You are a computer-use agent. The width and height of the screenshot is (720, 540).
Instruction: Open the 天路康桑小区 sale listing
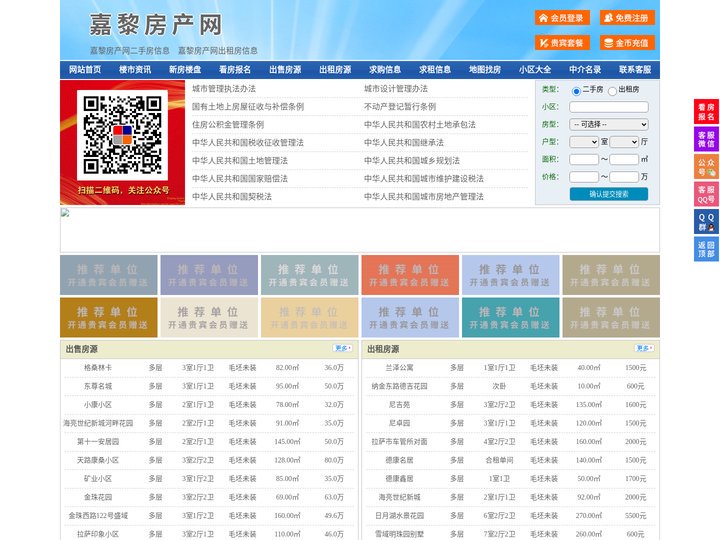[98, 460]
